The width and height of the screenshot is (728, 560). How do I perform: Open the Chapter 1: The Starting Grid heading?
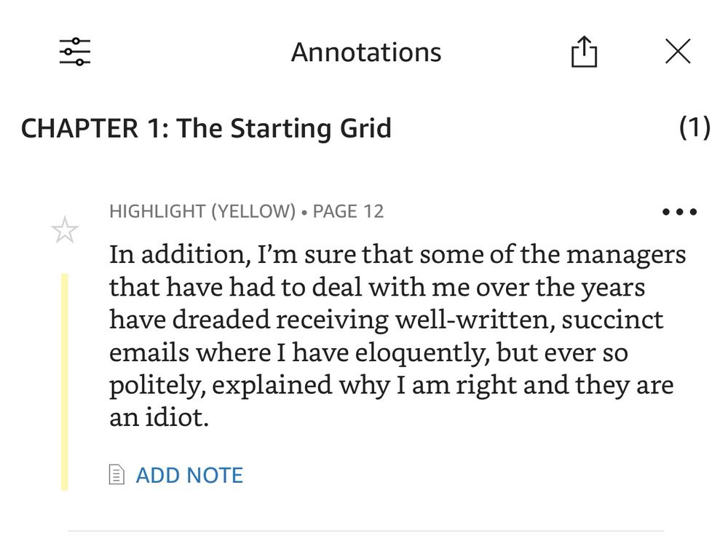coord(206,128)
